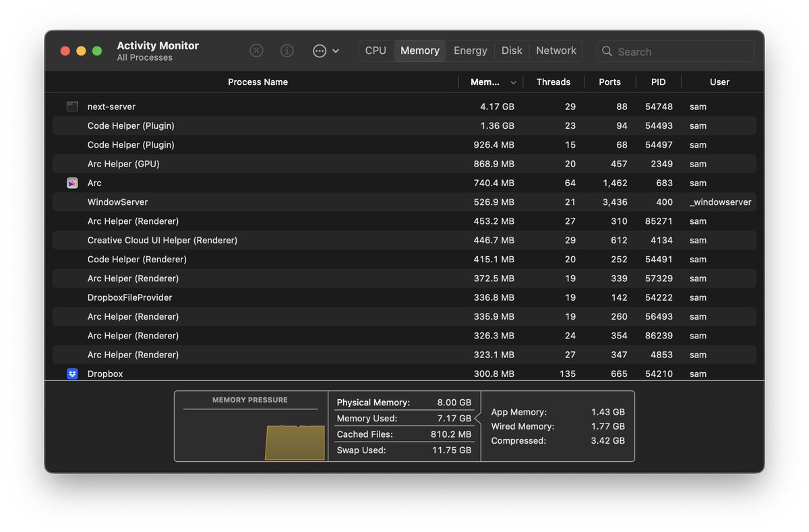Sort by the Ports column header
Screen dimensions: 809x532
pos(609,82)
